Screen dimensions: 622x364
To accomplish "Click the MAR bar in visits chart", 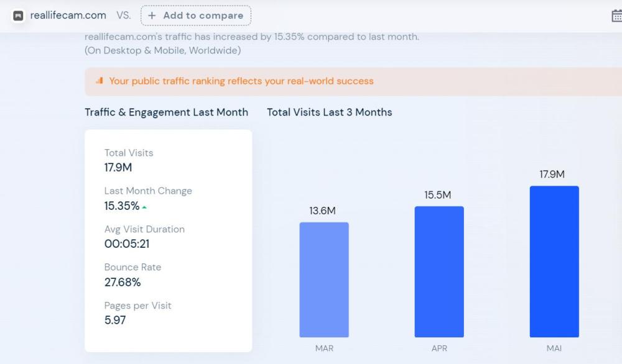I will click(x=324, y=280).
